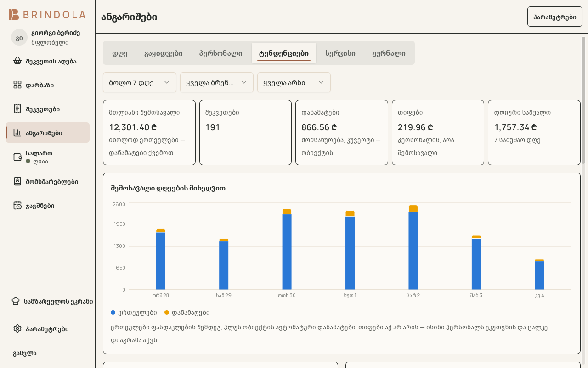The image size is (588, 368).
Task: Click the blue ერთეულები legend dot
Action: pyautogui.click(x=113, y=312)
